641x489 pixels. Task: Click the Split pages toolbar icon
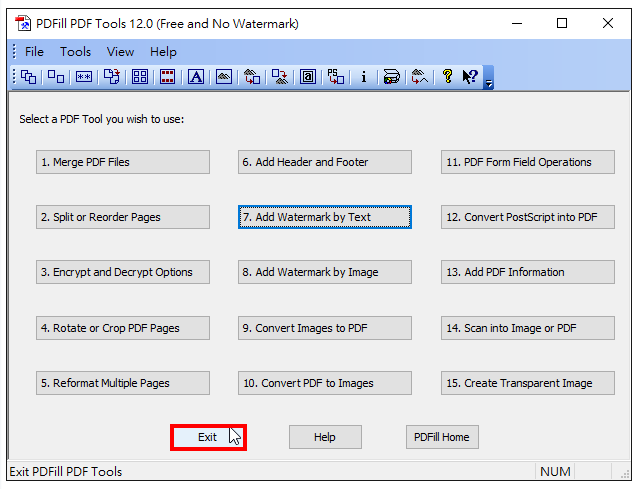point(56,76)
